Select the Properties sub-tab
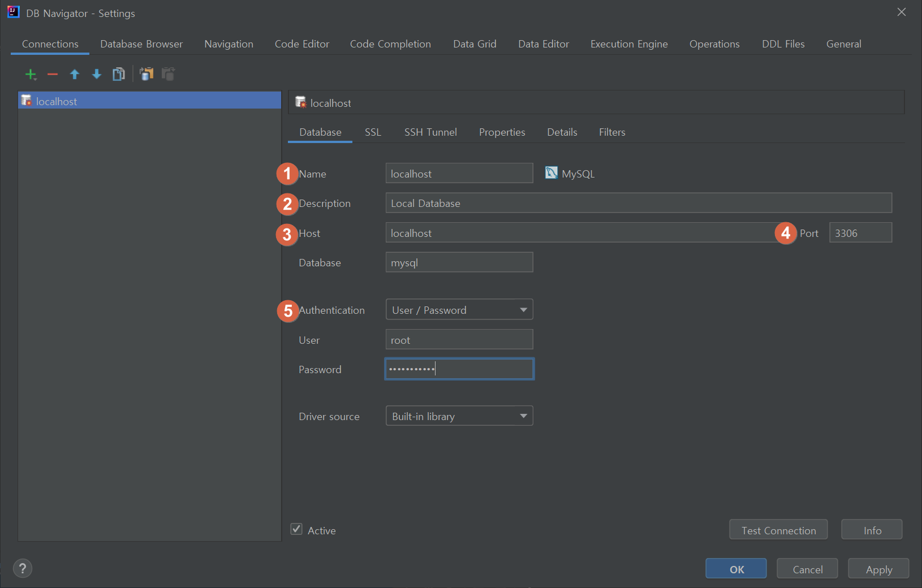This screenshot has height=588, width=922. (x=502, y=132)
